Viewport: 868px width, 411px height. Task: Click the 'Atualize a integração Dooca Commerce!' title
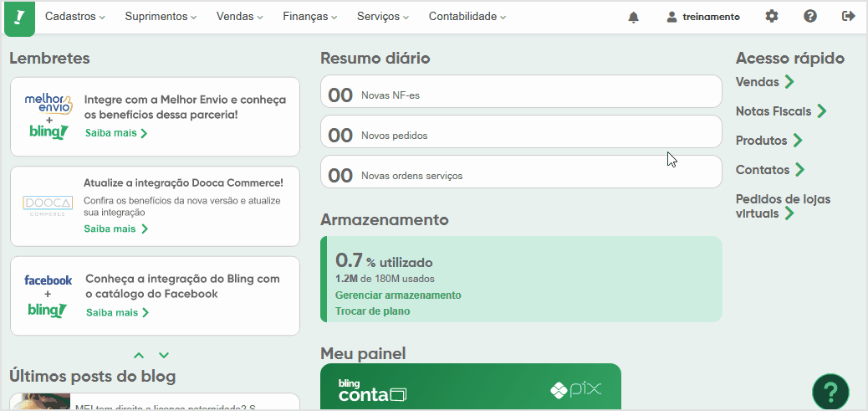[183, 182]
